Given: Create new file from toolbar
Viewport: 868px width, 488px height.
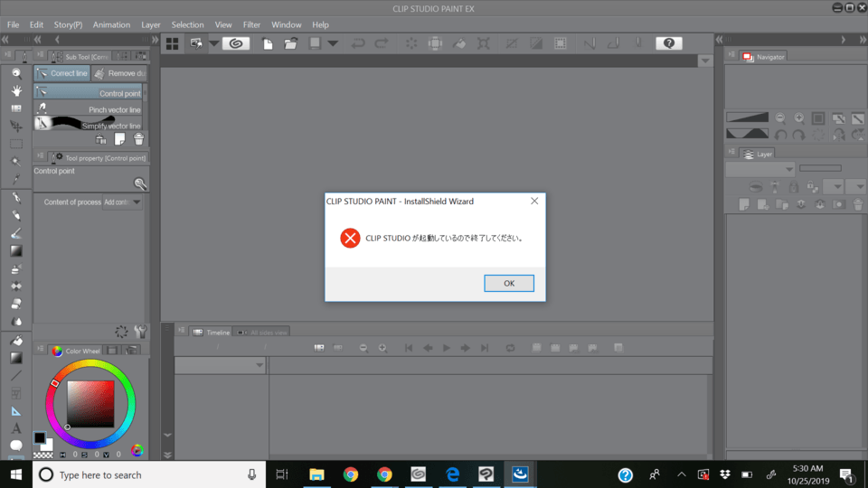Looking at the screenshot, I should point(268,43).
